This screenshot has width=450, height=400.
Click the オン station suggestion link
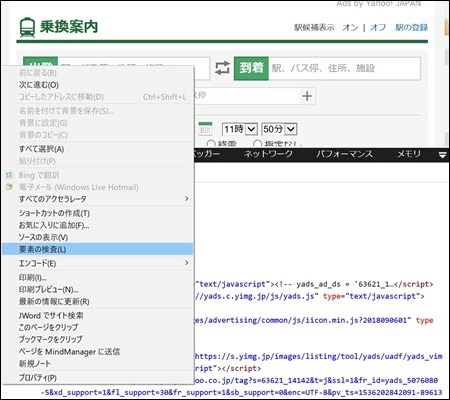[350, 27]
